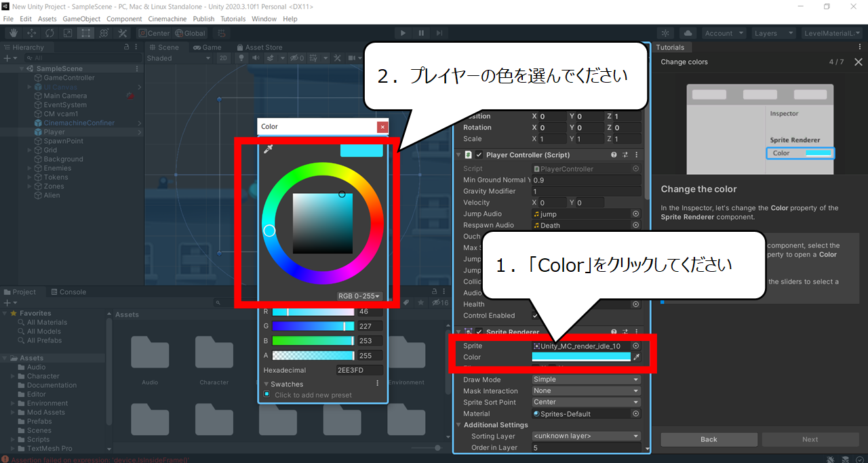Screen dimensions: 868x463
Task: Select the Move tool
Action: coord(32,33)
